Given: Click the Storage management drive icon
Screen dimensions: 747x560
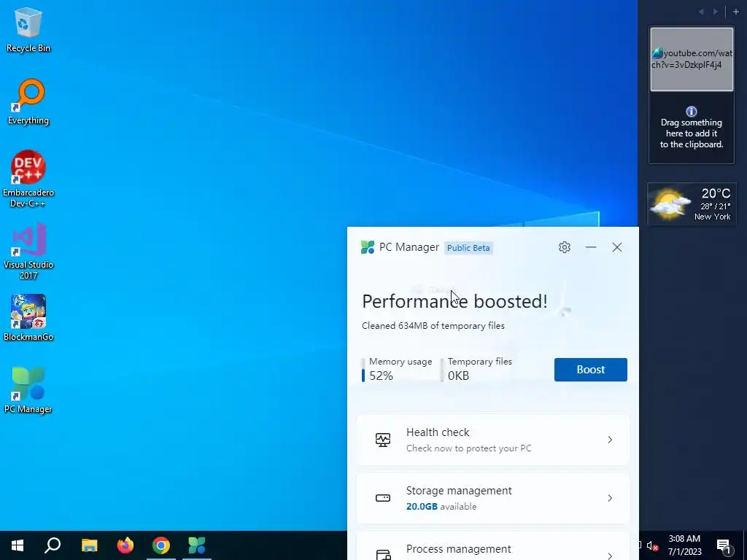Looking at the screenshot, I should point(383,498).
